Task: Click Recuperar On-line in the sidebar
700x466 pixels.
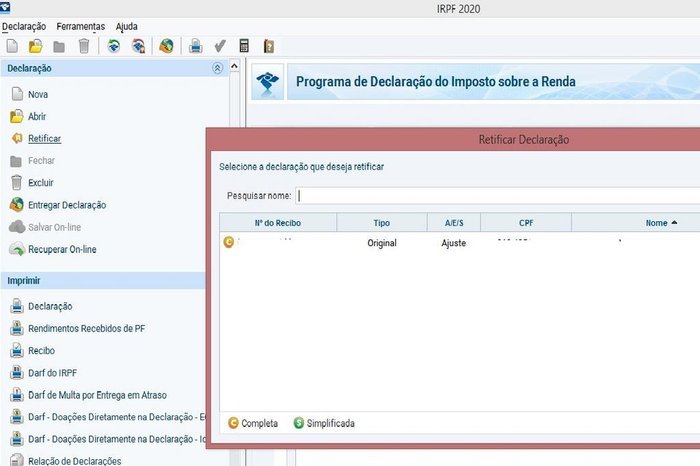Action: [62, 249]
